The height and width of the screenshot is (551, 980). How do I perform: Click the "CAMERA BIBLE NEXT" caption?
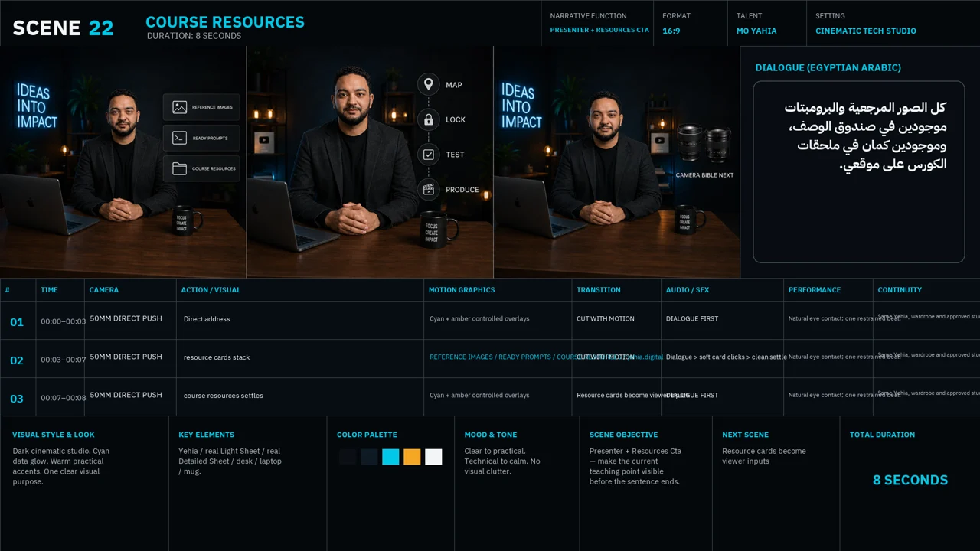pyautogui.click(x=704, y=175)
